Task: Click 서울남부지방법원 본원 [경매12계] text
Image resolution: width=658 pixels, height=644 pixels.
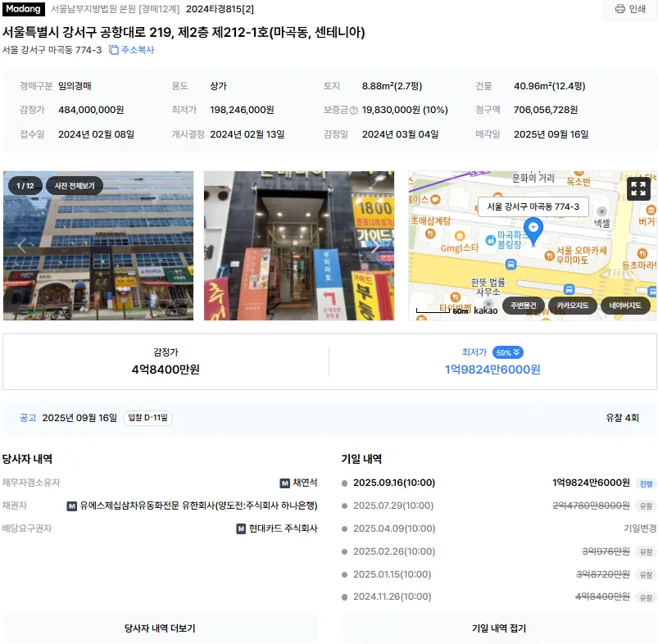Action: [x=115, y=9]
